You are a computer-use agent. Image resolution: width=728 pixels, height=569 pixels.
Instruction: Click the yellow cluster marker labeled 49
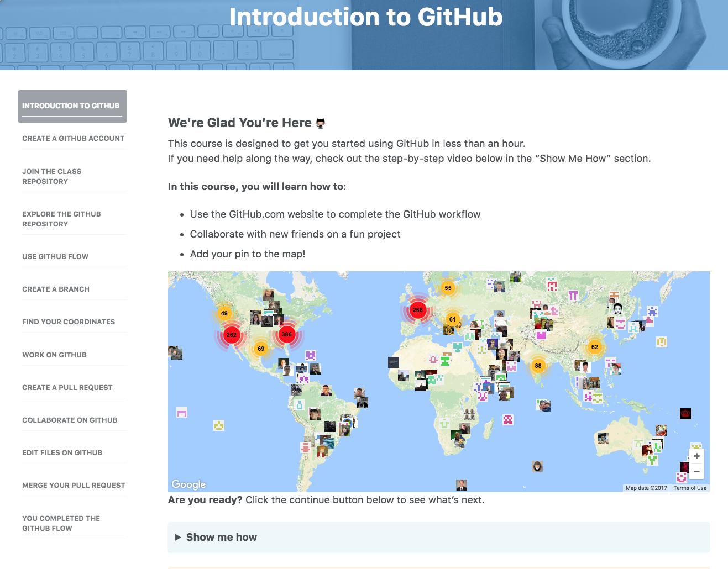click(224, 313)
